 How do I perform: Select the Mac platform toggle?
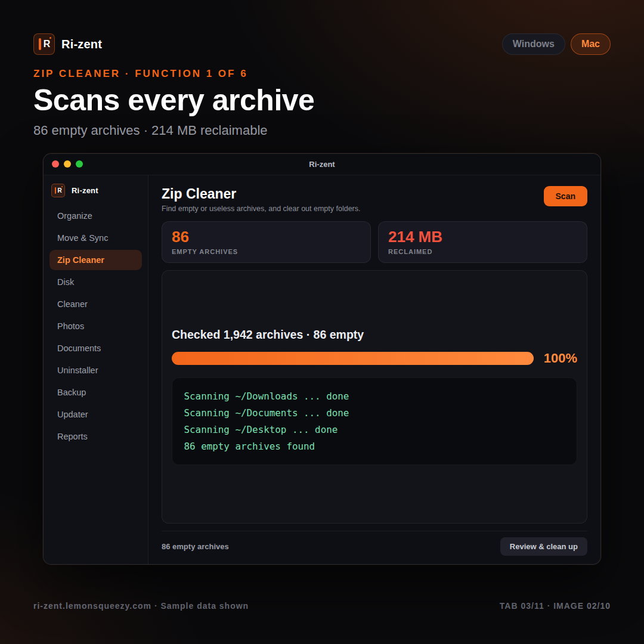coord(590,44)
